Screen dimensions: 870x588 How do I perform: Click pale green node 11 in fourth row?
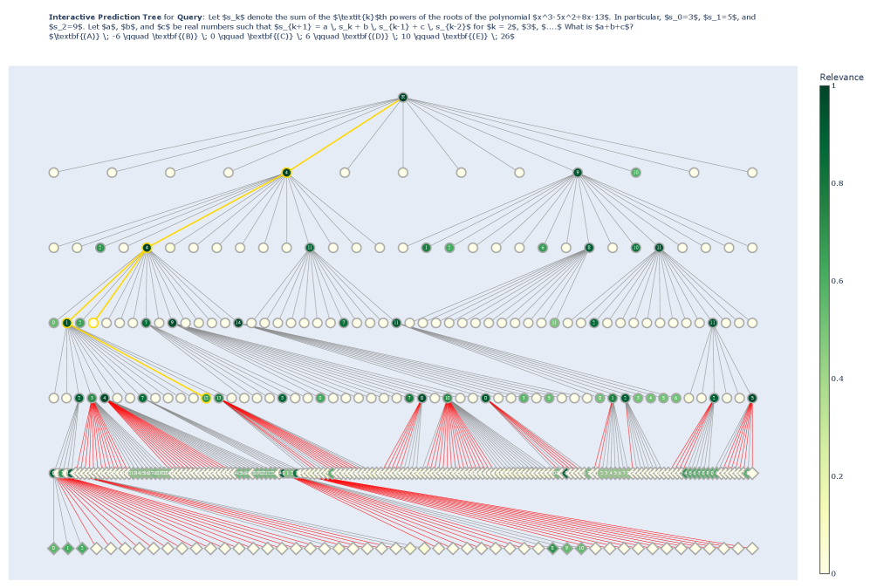(x=554, y=323)
